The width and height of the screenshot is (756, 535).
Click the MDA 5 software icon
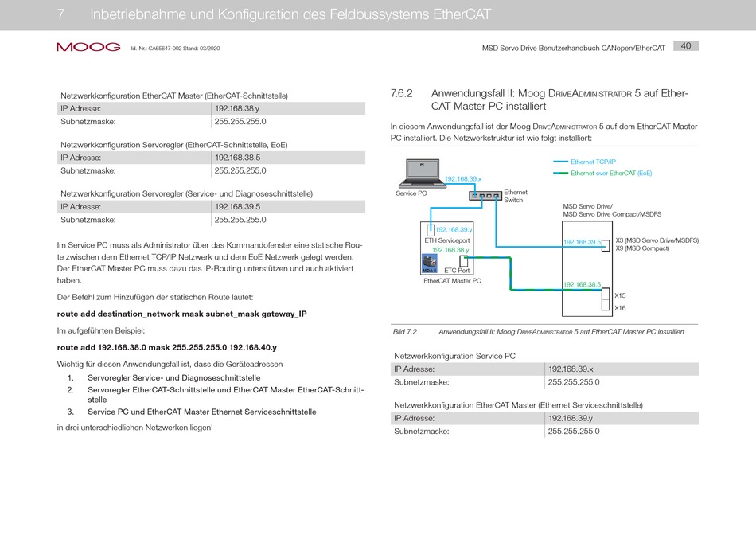point(429,264)
